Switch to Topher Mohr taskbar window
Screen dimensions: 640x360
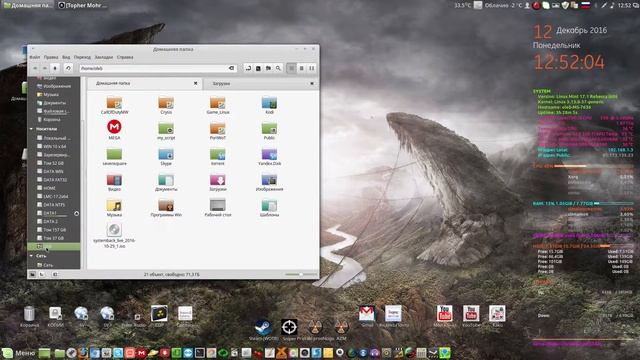coord(82,5)
